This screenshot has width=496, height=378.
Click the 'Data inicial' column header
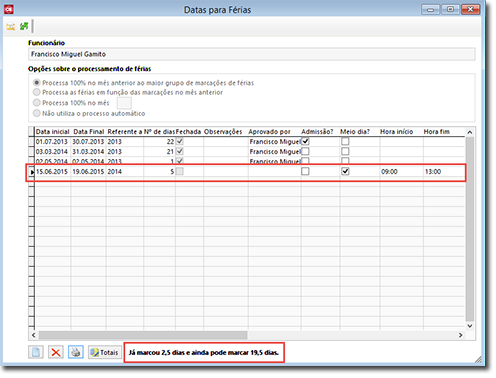tap(53, 132)
